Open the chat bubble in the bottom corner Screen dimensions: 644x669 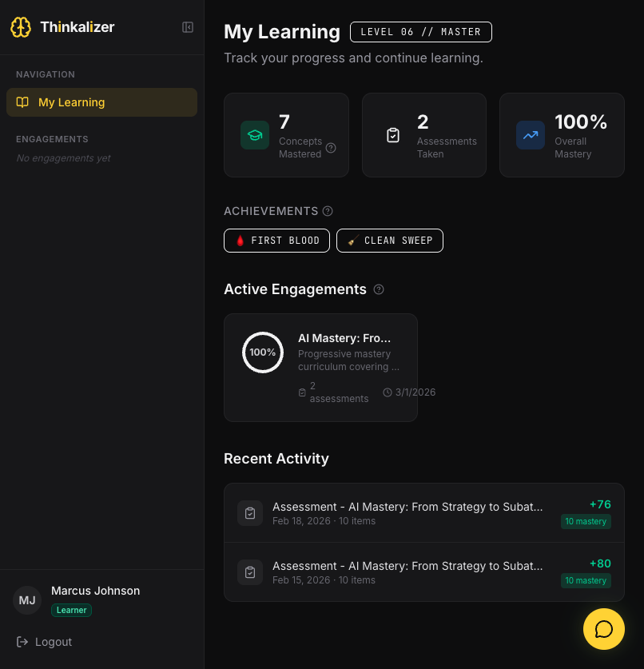(x=603, y=629)
